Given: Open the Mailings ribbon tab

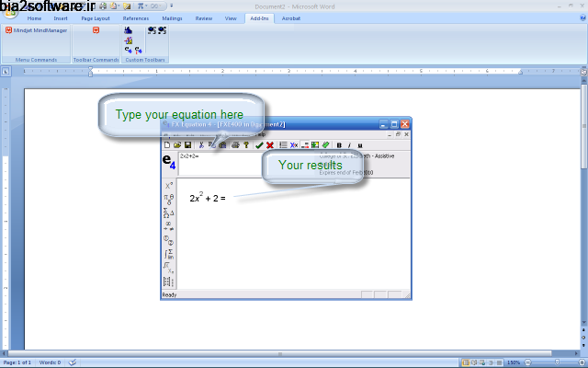Looking at the screenshot, I should (172, 17).
